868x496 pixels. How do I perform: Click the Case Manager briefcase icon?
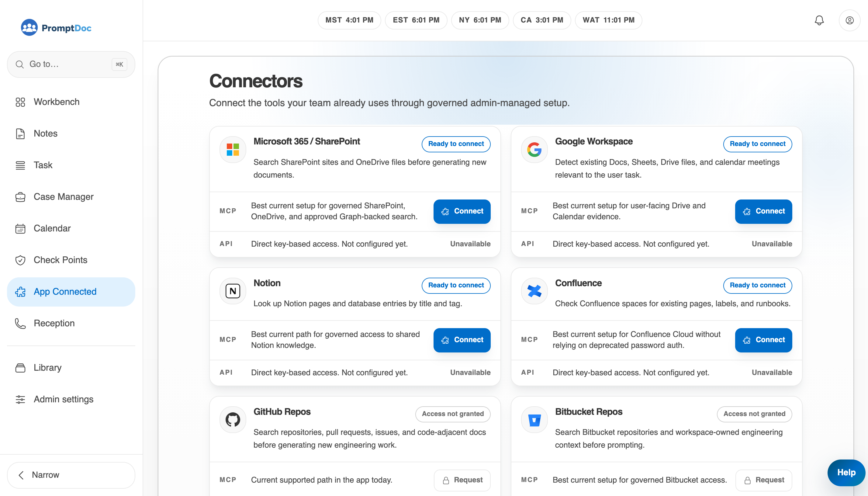[x=20, y=197]
